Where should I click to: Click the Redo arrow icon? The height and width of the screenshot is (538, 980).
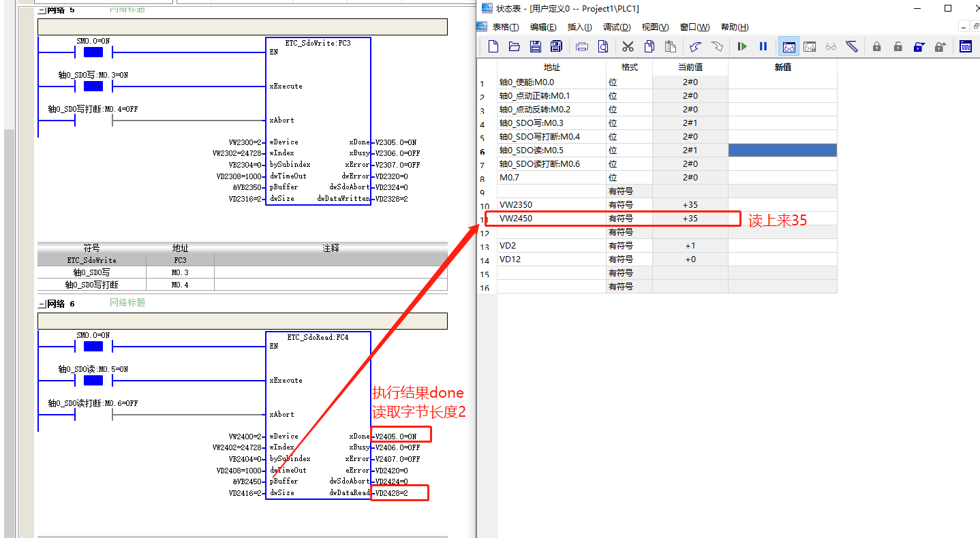(x=717, y=46)
